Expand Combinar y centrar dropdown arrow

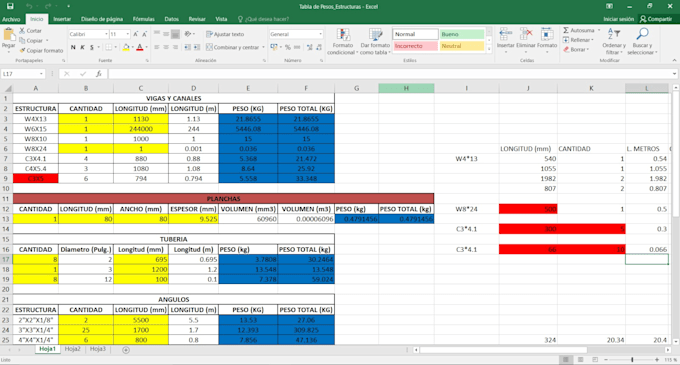[263, 47]
